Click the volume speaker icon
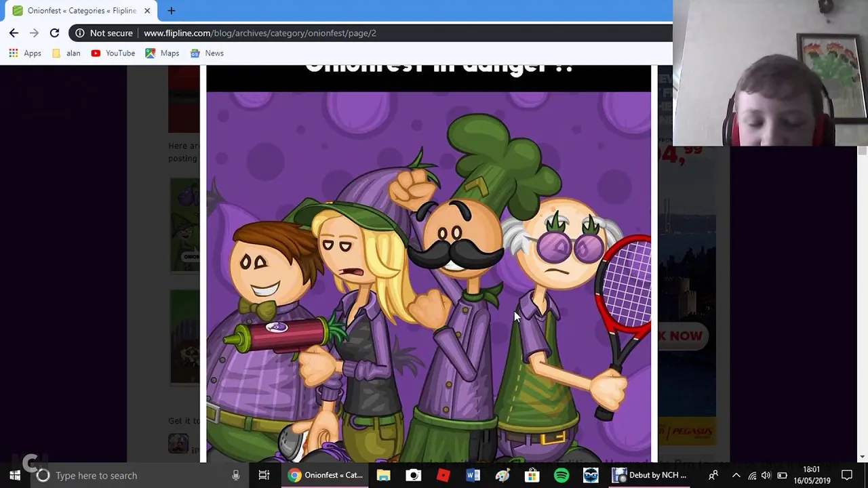Screen dimensions: 868x488 766,475
